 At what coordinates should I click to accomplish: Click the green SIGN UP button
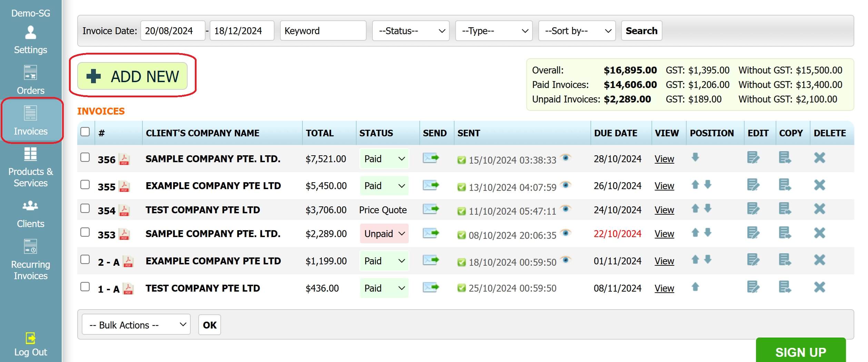[801, 351]
